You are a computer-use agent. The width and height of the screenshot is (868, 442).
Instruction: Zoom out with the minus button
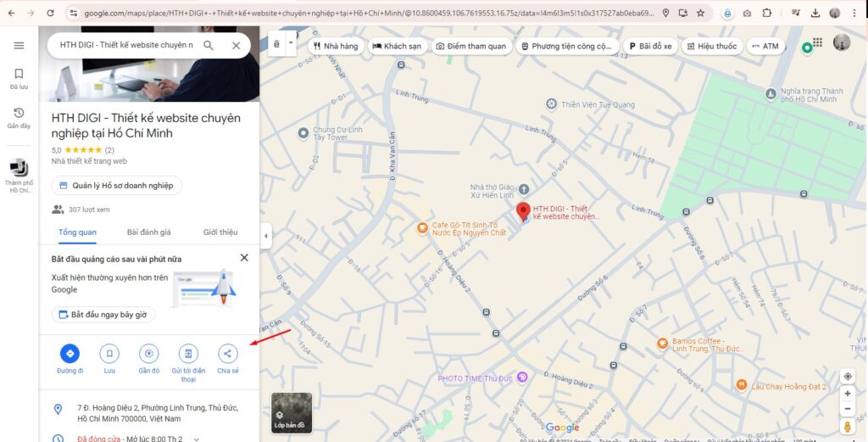tap(848, 409)
